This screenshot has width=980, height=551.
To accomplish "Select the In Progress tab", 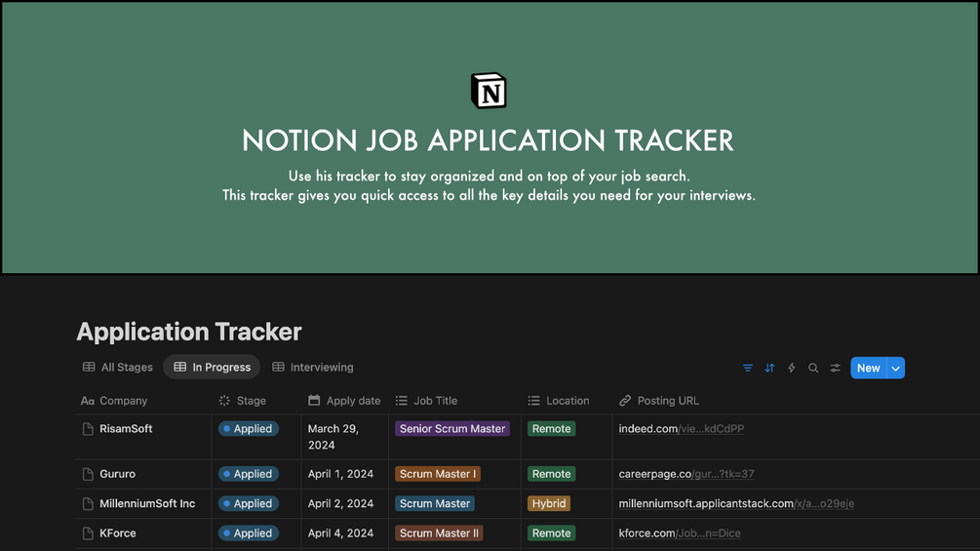I will (x=212, y=368).
